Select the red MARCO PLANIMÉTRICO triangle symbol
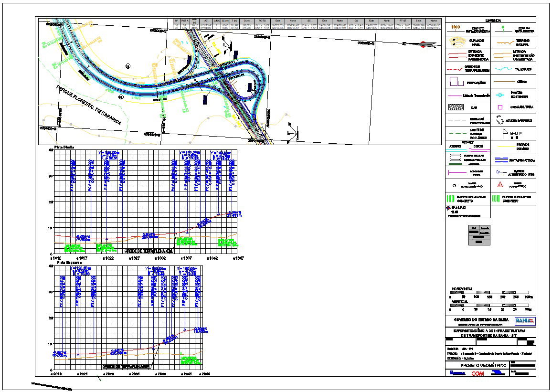The image size is (552, 392). click(499, 185)
